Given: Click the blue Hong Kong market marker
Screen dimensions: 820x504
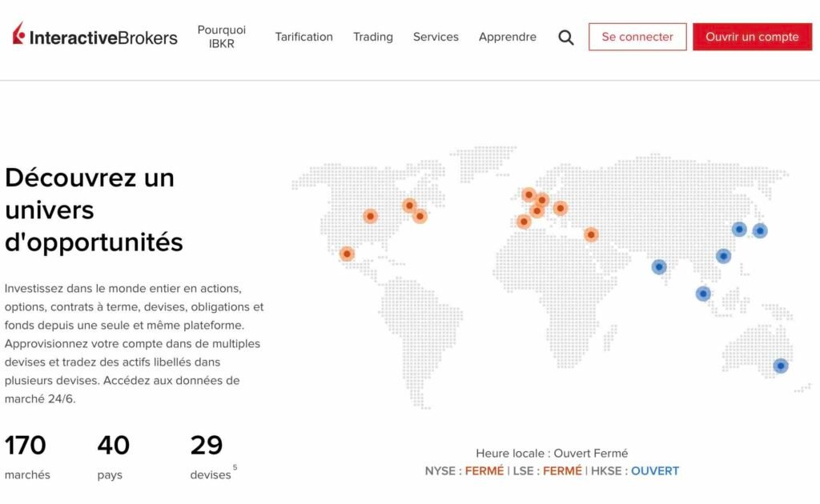Looking at the screenshot, I should pyautogui.click(x=723, y=256).
